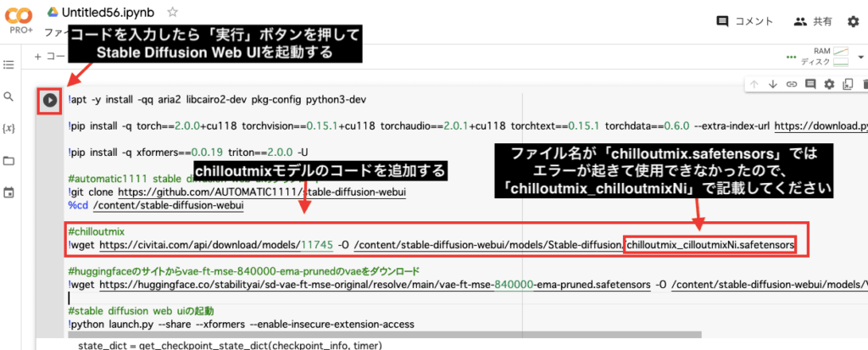Click the Google Drive icon beside notebook title
The height and width of the screenshot is (350, 868).
[x=53, y=12]
